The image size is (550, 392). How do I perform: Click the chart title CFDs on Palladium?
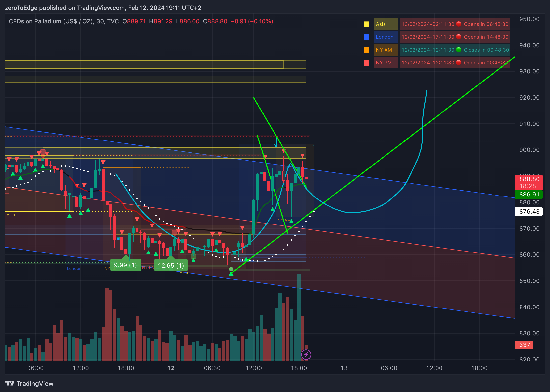click(x=64, y=21)
